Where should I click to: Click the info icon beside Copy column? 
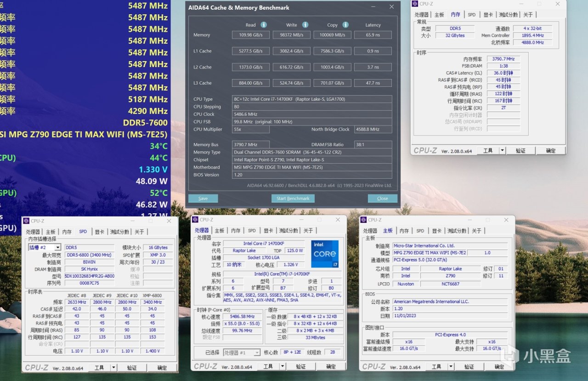click(x=345, y=25)
